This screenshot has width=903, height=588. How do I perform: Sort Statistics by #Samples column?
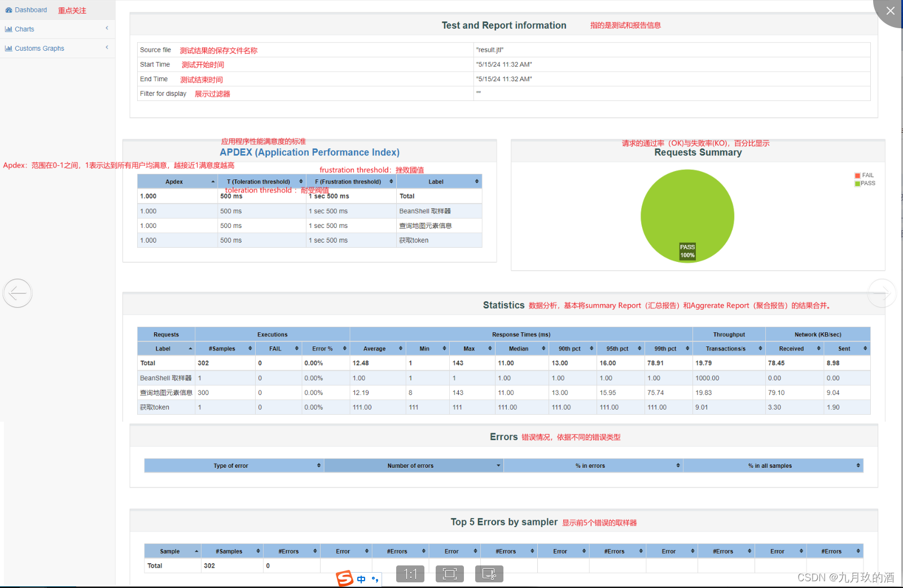click(x=225, y=349)
